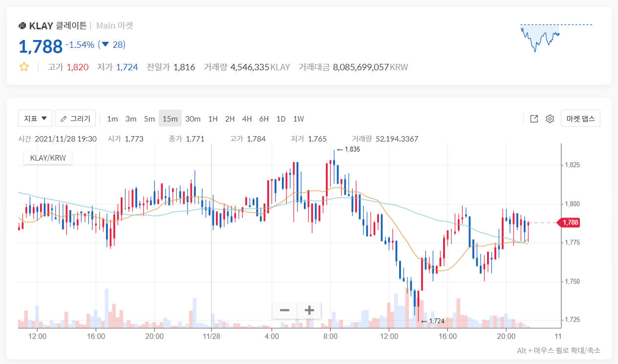Switch to the 1D chart interval
Image resolution: width=618 pixels, height=364 pixels.
tap(281, 119)
